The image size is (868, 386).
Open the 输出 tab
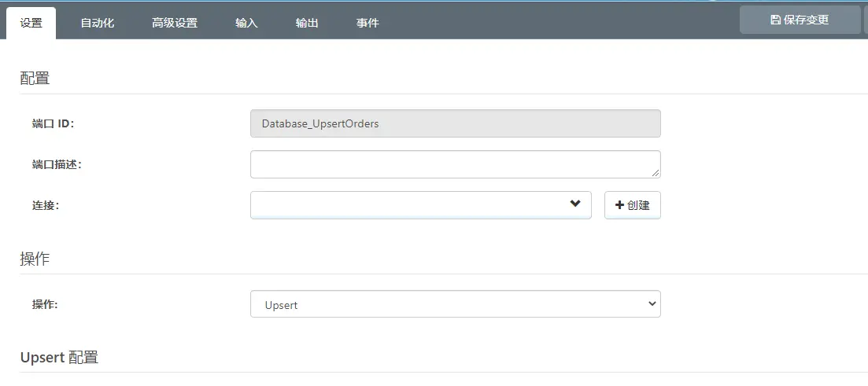[307, 23]
